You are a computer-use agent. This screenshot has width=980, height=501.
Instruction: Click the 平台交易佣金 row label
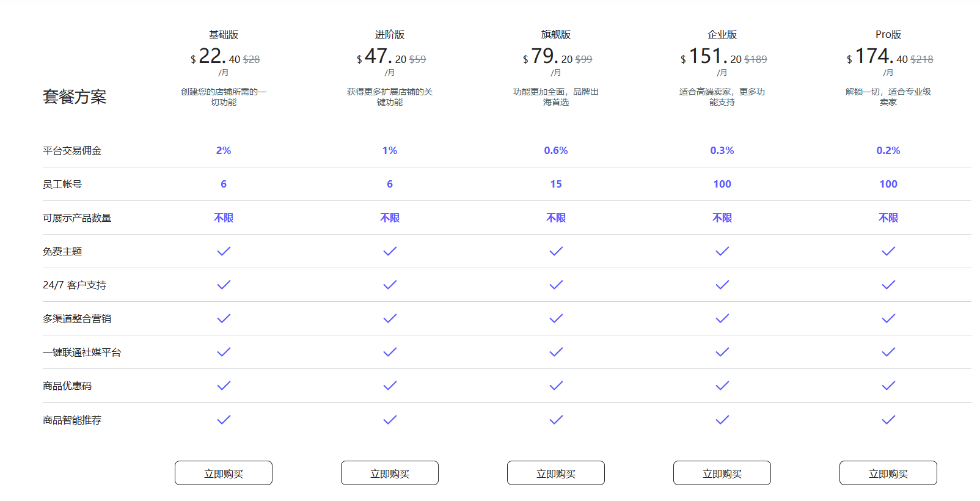click(x=72, y=150)
